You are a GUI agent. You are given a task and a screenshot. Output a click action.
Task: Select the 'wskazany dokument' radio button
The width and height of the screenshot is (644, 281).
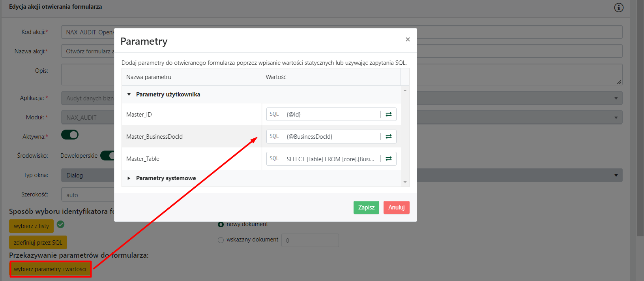(x=221, y=240)
